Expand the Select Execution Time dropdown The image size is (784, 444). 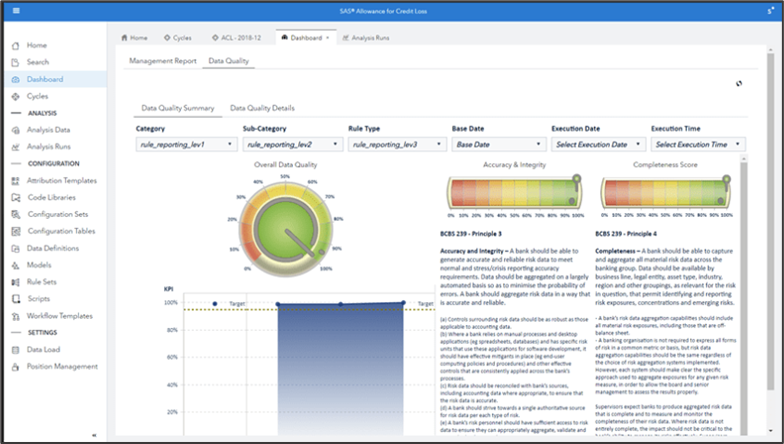[x=696, y=145]
